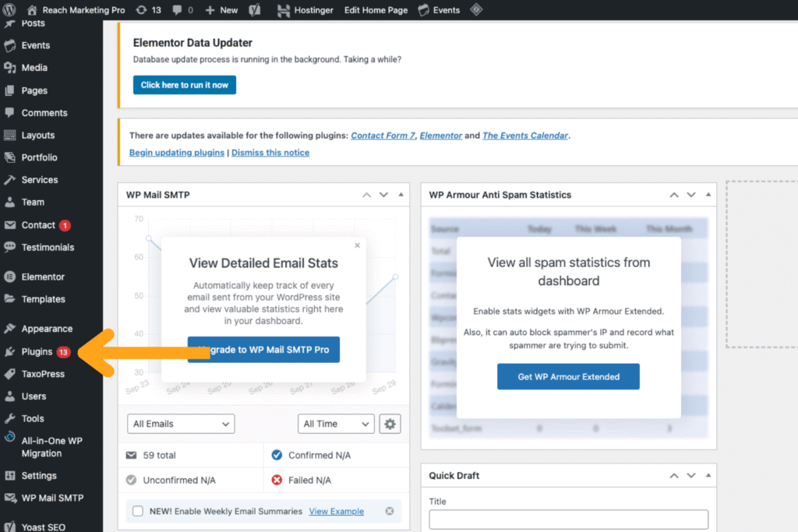Click the Quick Draft Title field
Viewport: 798px width, 532px height.
pyautogui.click(x=568, y=520)
